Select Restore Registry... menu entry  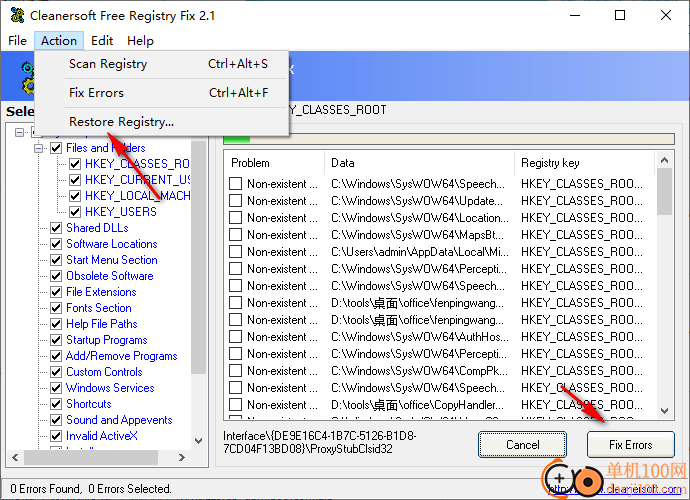click(161, 122)
